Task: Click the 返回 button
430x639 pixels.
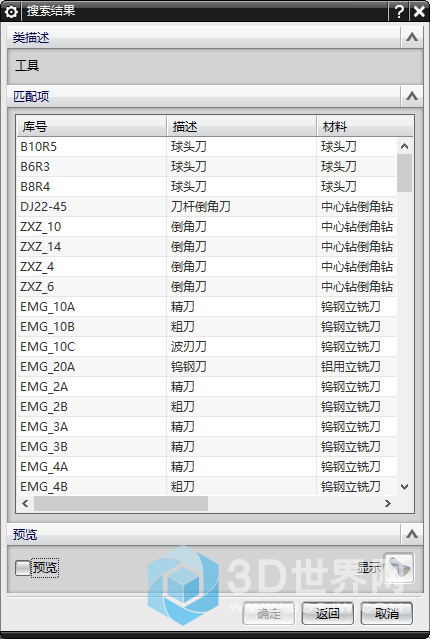Action: [328, 613]
